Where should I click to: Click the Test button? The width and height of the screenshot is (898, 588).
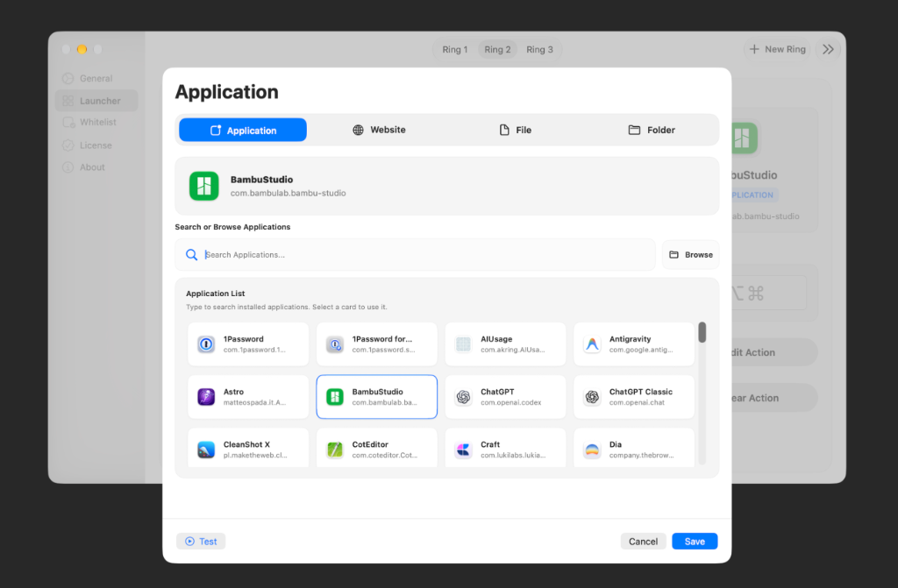click(x=201, y=541)
